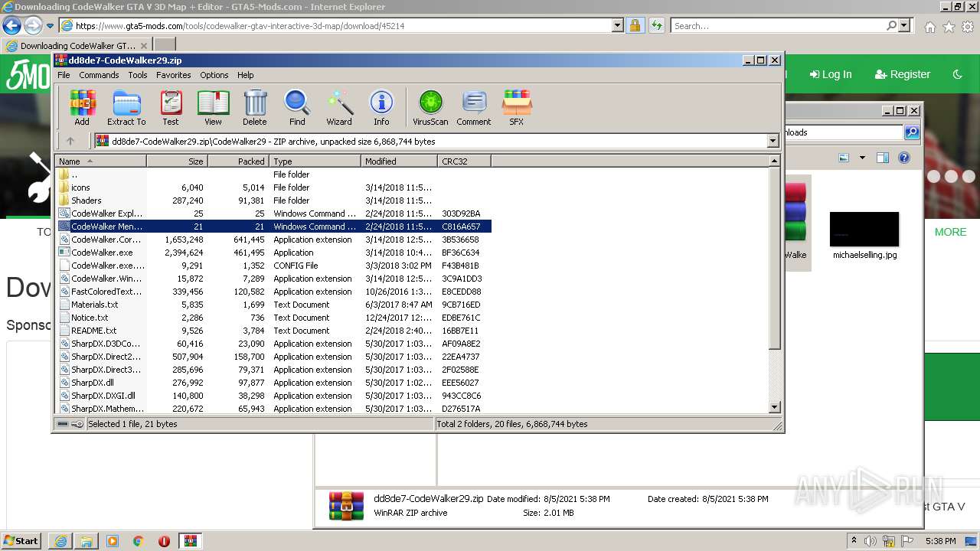Sort files by Name column header
This screenshot has width=980, height=551.
pos(100,161)
